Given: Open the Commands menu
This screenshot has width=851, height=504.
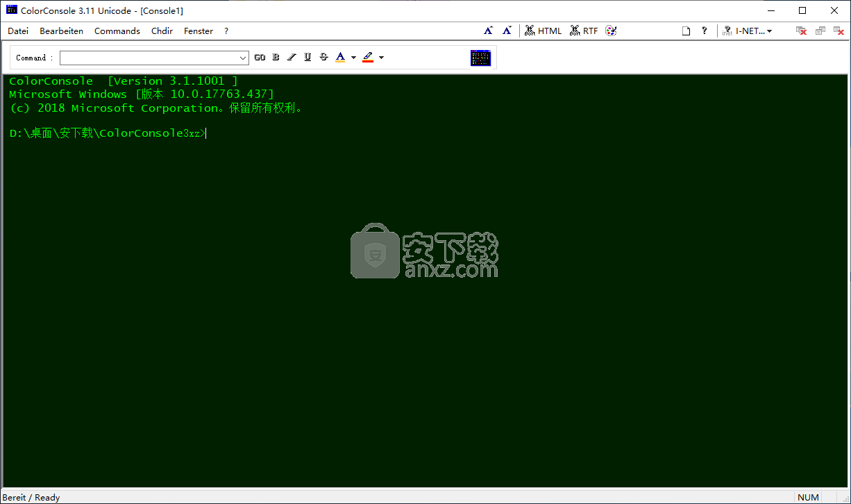Looking at the screenshot, I should click(117, 31).
